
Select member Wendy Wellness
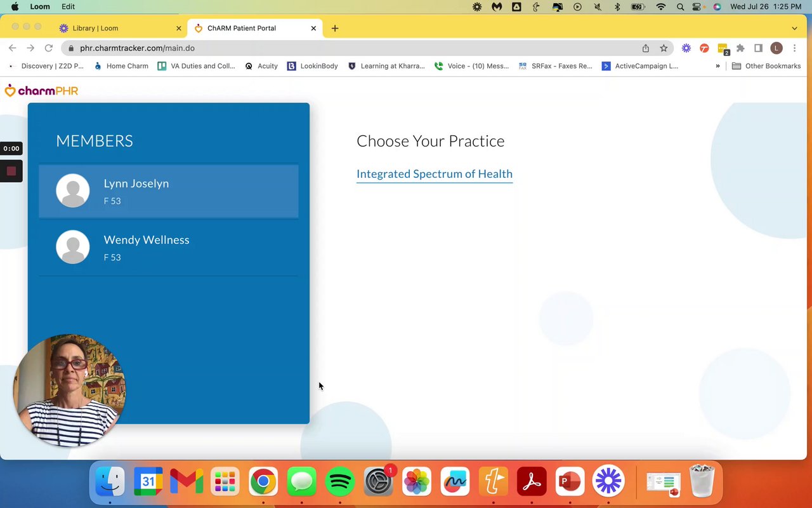point(169,248)
